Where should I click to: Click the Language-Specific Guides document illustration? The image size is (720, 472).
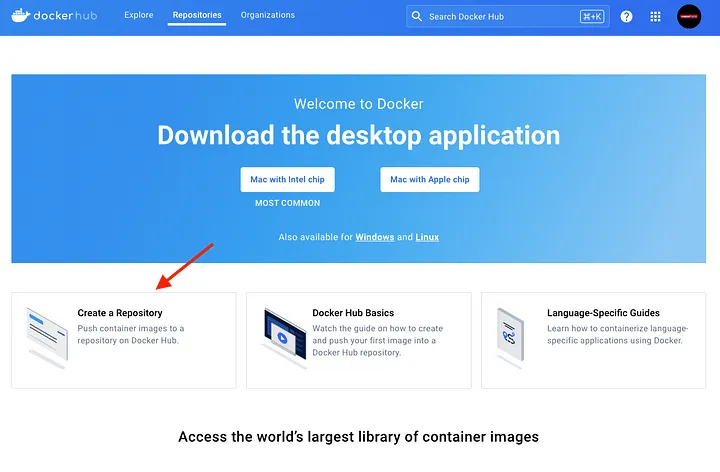coord(510,337)
